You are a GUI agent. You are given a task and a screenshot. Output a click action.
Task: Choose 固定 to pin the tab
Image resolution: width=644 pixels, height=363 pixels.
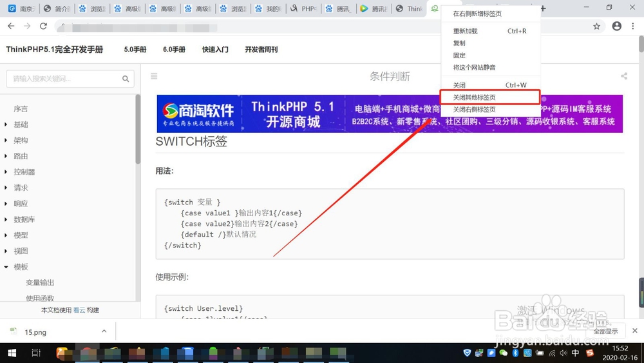(490, 55)
